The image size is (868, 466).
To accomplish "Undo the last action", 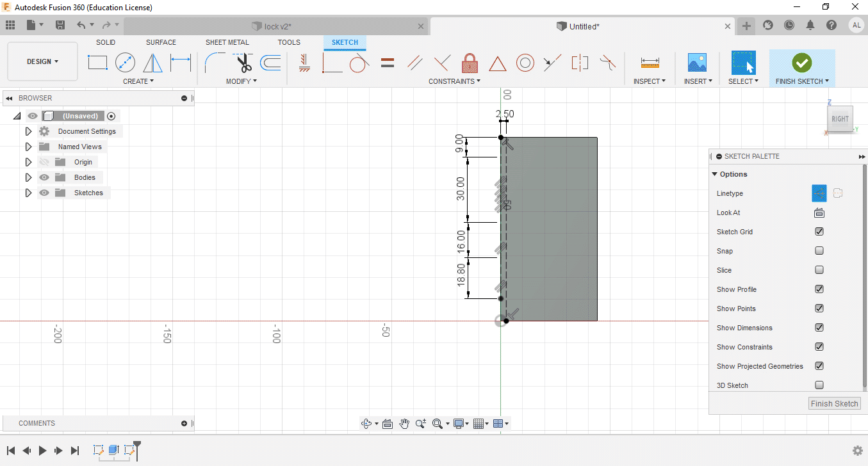I will [81, 25].
